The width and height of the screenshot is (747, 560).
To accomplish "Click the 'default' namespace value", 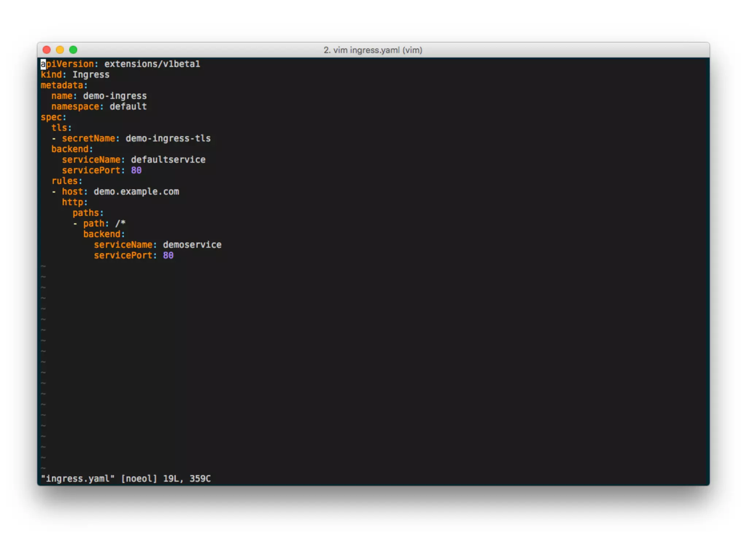I will [128, 106].
